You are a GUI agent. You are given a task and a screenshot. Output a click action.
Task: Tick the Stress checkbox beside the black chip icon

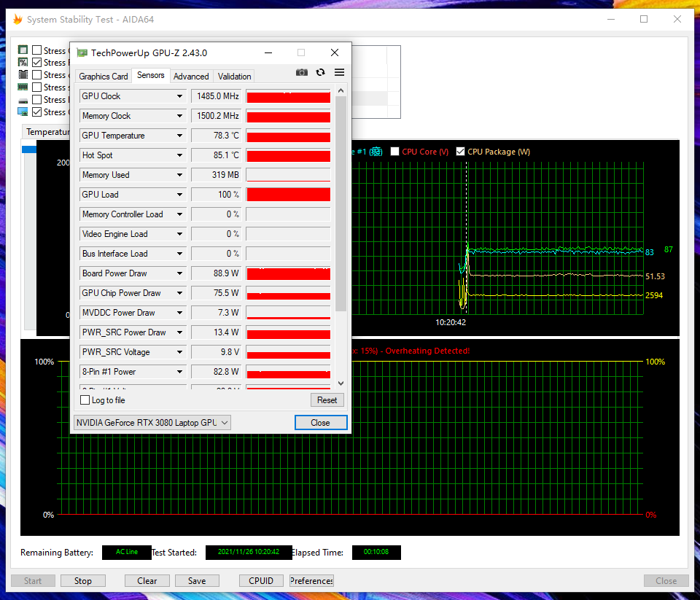(x=37, y=74)
